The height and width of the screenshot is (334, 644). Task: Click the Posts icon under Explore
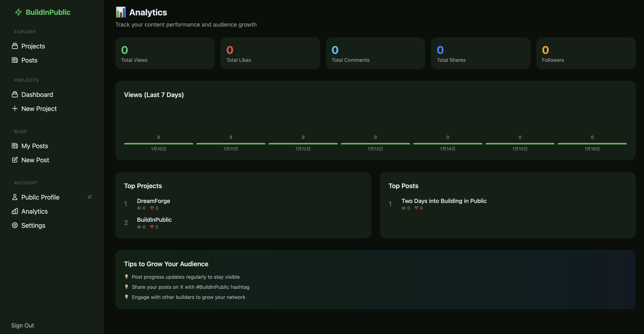tap(15, 60)
